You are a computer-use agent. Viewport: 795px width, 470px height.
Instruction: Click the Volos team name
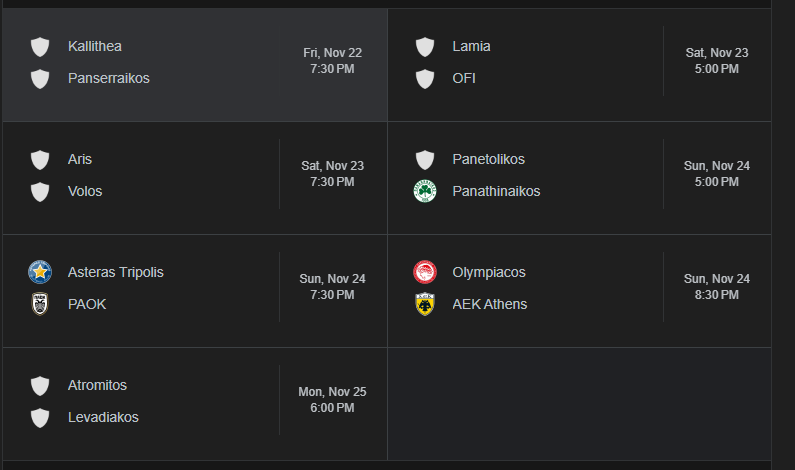tap(85, 191)
